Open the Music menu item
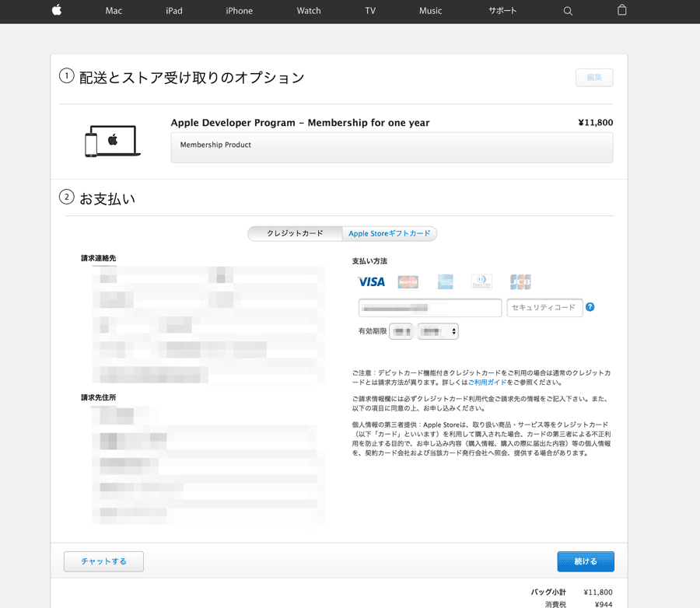 point(430,11)
